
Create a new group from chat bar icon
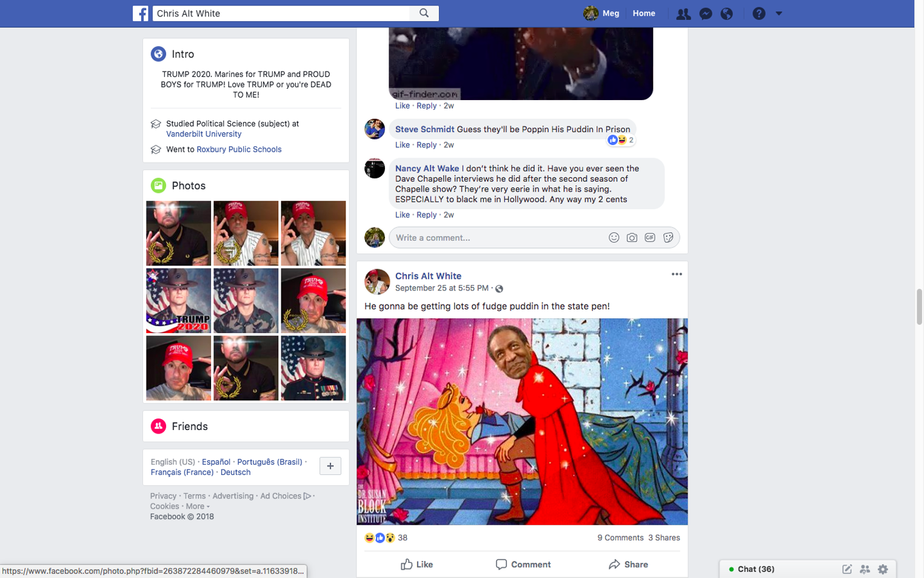point(865,569)
